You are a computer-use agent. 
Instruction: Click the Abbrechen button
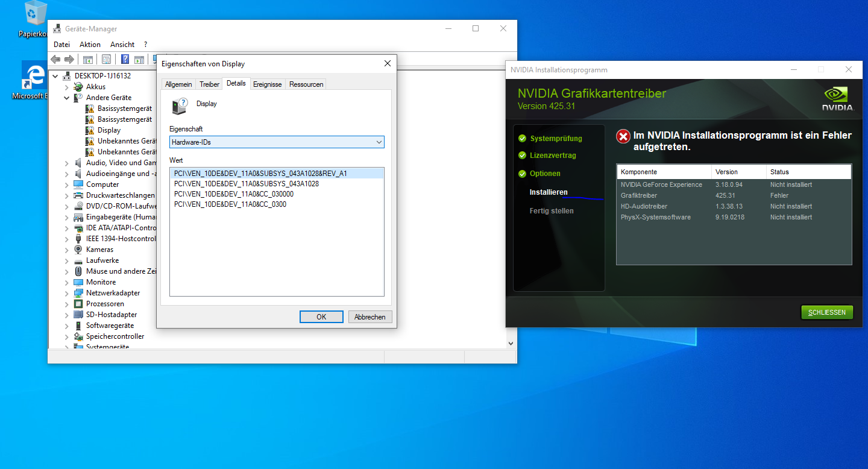click(x=370, y=317)
